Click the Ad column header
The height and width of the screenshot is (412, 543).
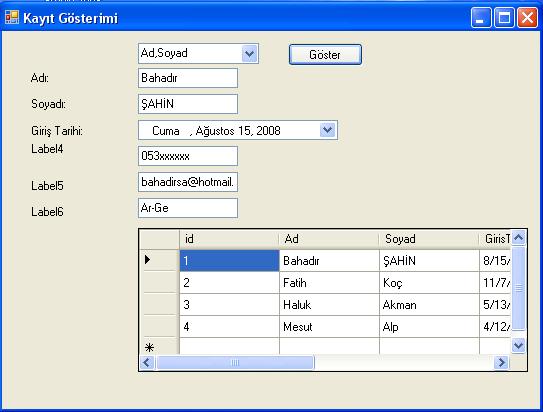tap(329, 239)
